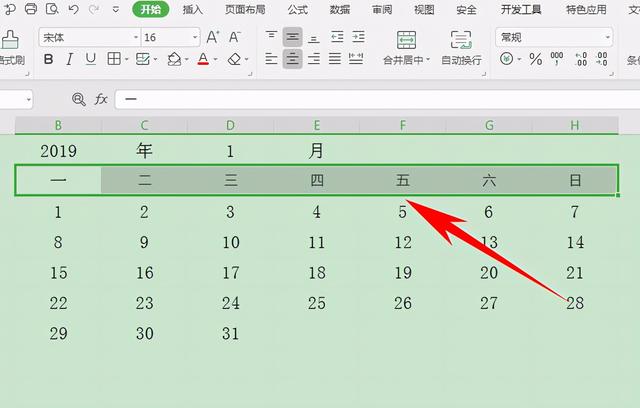The height and width of the screenshot is (408, 640).
Task: Decrease font size with small A icon
Action: [x=234, y=37]
